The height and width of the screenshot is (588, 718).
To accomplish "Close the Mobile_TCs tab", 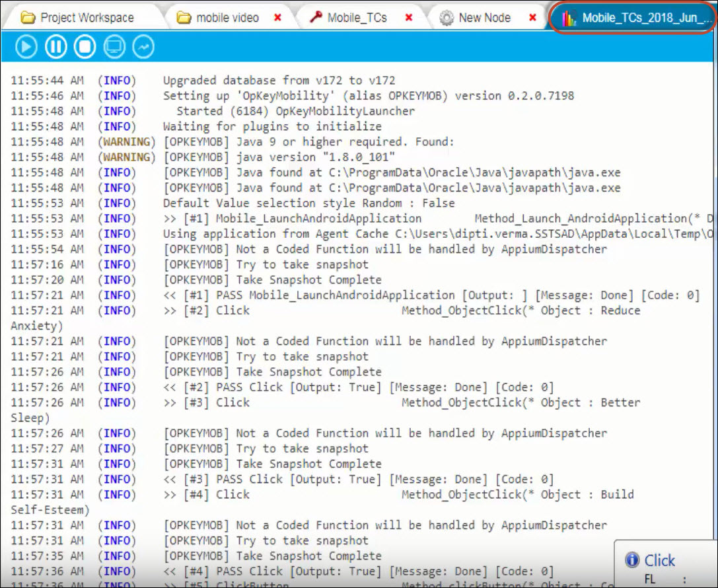I will [409, 18].
